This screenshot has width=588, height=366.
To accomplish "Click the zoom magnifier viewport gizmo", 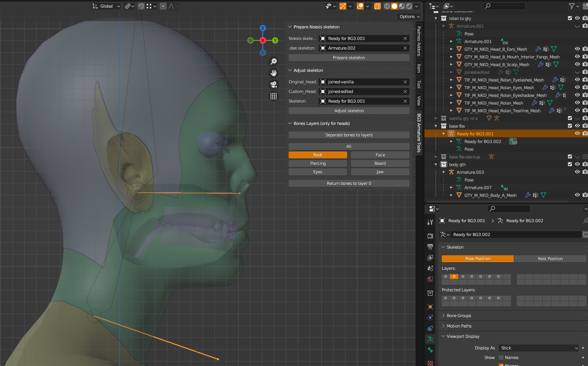I will click(274, 61).
